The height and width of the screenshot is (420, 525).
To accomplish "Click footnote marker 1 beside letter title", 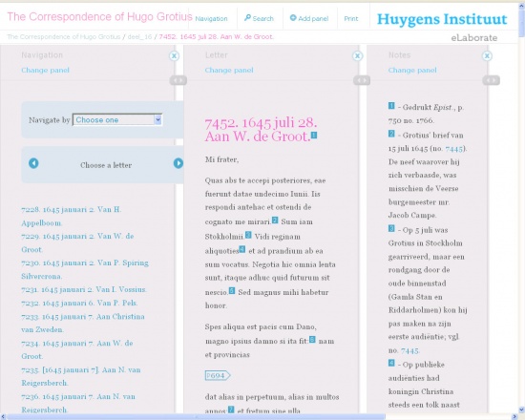I will click(314, 135).
